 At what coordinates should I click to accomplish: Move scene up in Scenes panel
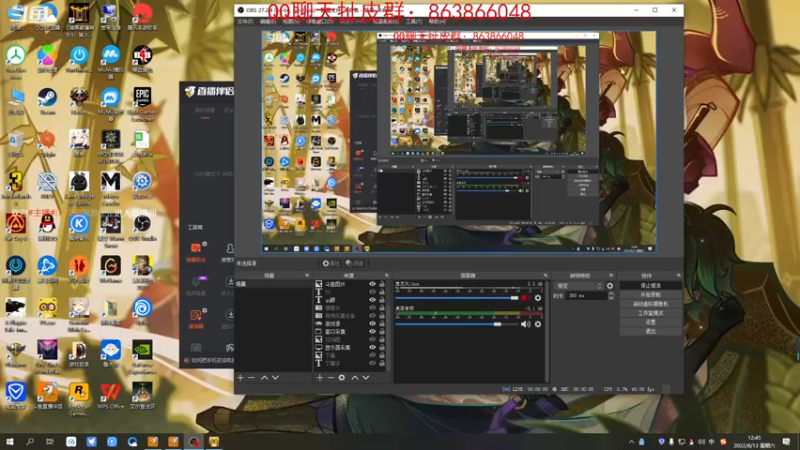click(264, 378)
